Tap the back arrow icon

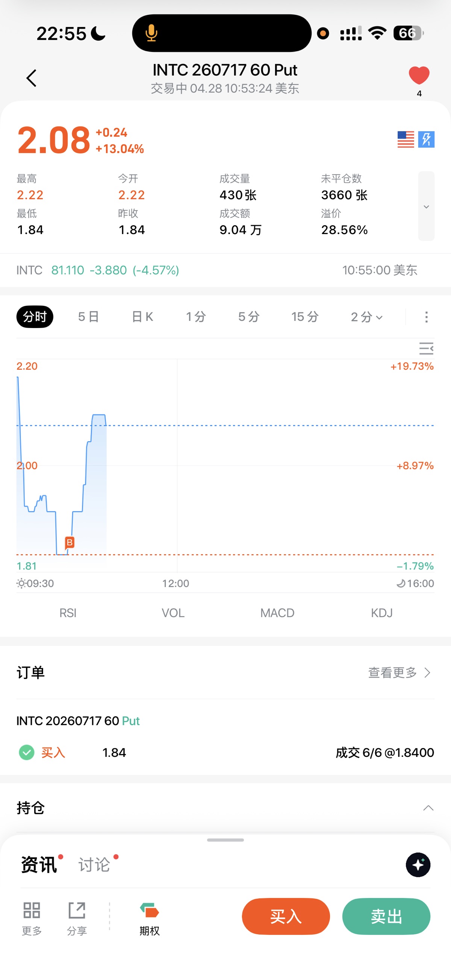[x=32, y=78]
